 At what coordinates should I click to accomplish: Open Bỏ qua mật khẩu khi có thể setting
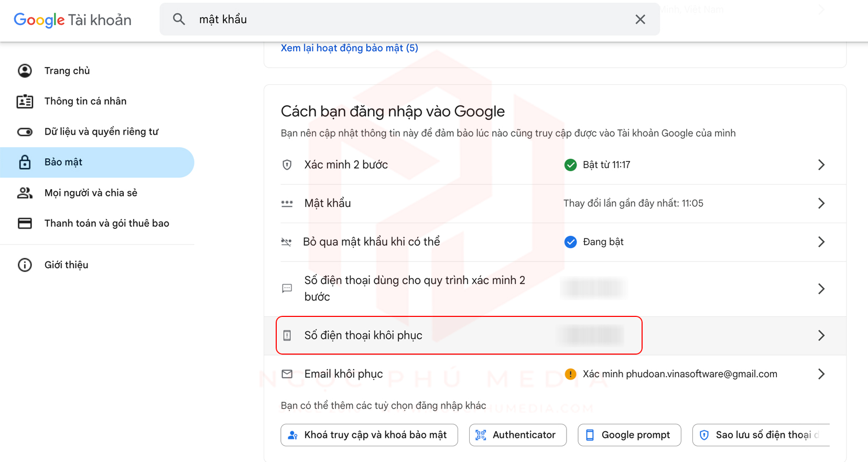click(555, 242)
